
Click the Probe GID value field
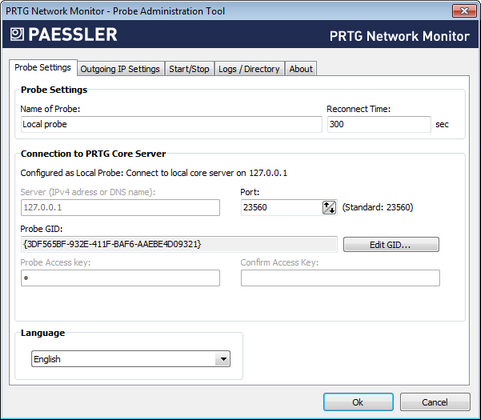pos(179,245)
